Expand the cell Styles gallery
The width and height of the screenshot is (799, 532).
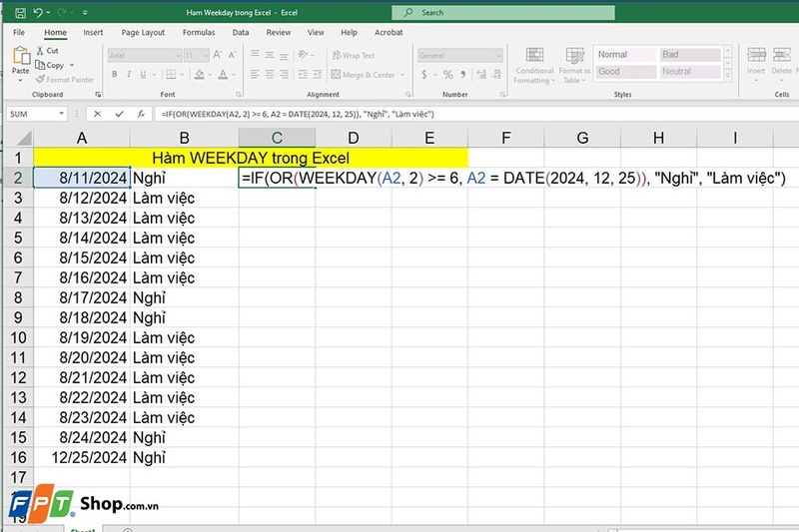point(728,75)
